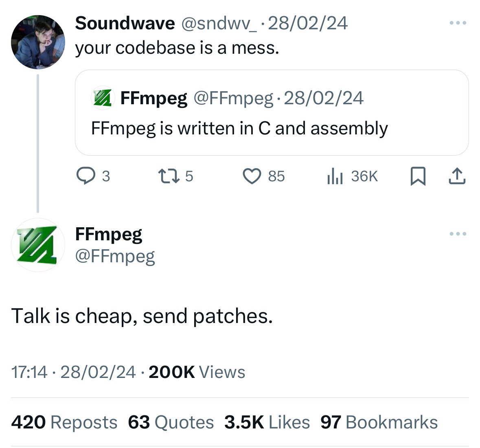This screenshot has width=480, height=448.
Task: Bookmark Soundwave's tweet using the bookmark icon
Action: [418, 176]
